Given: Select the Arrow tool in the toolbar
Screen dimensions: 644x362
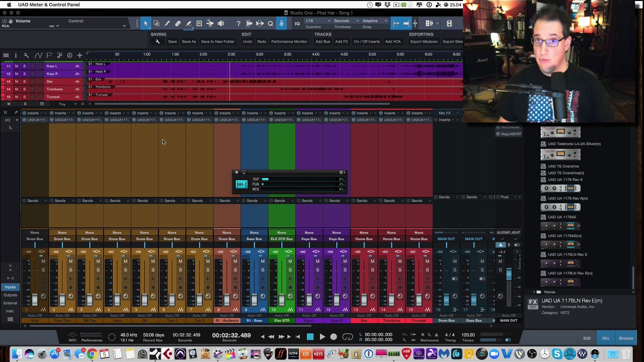Looking at the screenshot, I should tap(146, 23).
